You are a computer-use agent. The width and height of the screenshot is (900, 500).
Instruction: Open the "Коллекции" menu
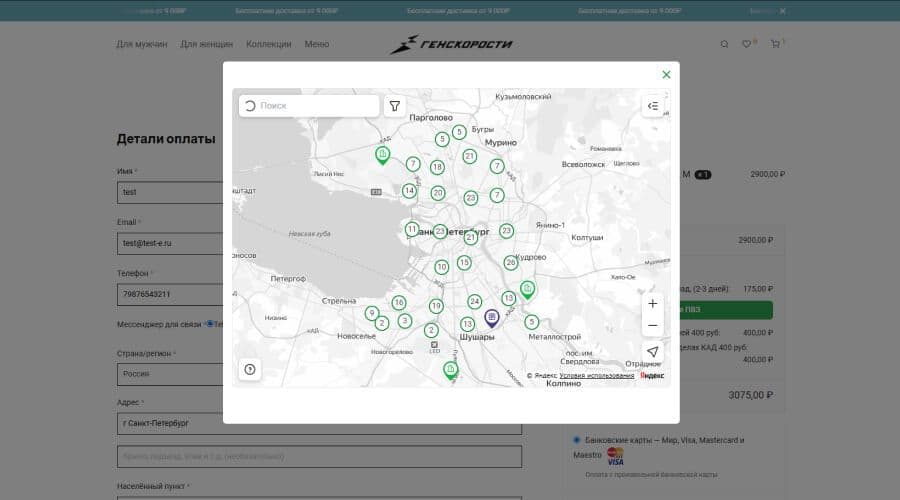click(269, 44)
